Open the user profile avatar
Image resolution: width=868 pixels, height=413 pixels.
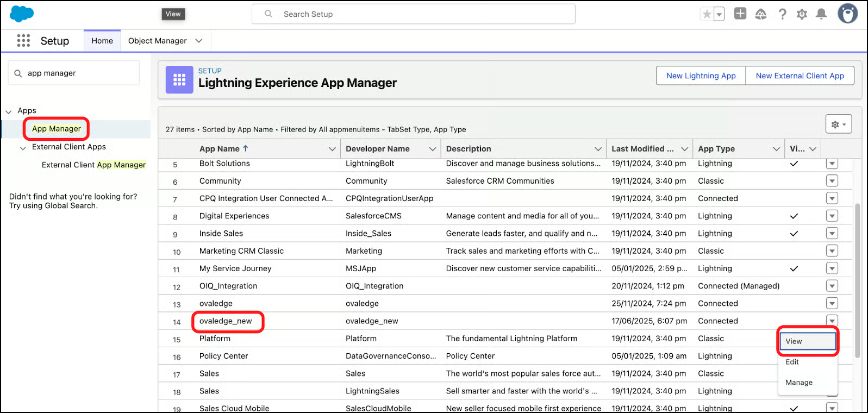coord(847,14)
